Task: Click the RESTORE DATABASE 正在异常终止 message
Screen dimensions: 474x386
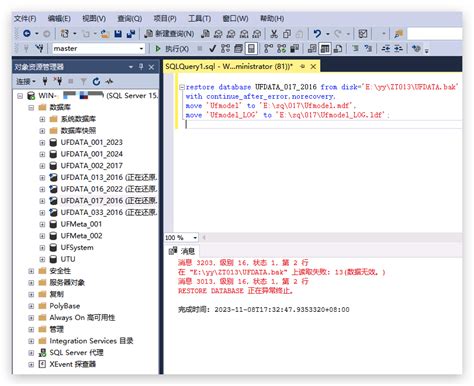Action: pyautogui.click(x=236, y=291)
